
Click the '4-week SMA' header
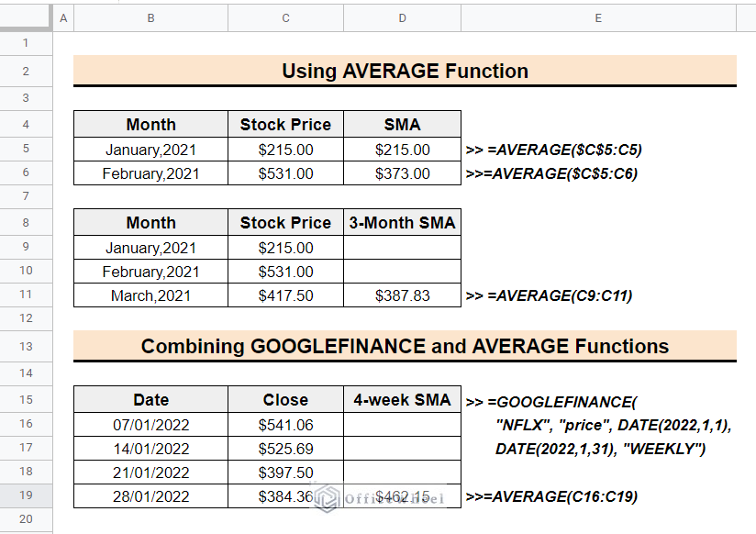point(403,400)
